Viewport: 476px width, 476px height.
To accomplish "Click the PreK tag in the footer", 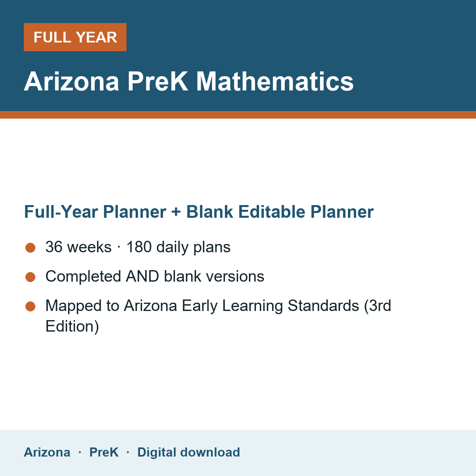I will pos(104,452).
